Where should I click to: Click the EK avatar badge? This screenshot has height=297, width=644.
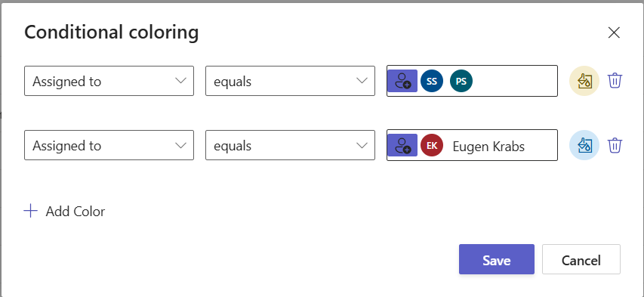coord(432,145)
